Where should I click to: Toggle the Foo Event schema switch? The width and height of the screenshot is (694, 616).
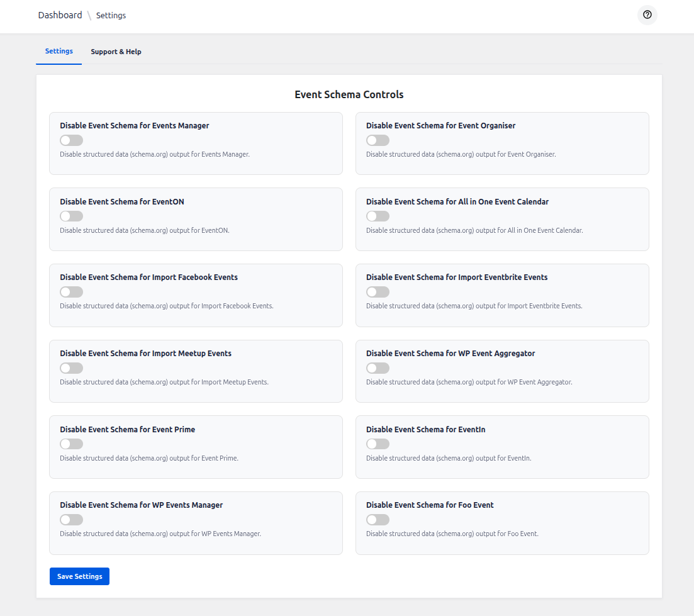point(378,520)
